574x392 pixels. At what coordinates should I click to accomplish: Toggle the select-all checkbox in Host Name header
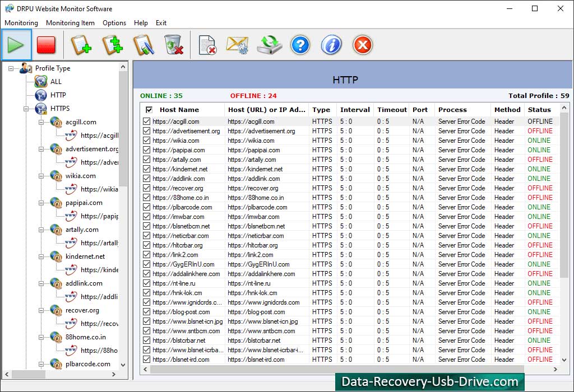click(149, 110)
